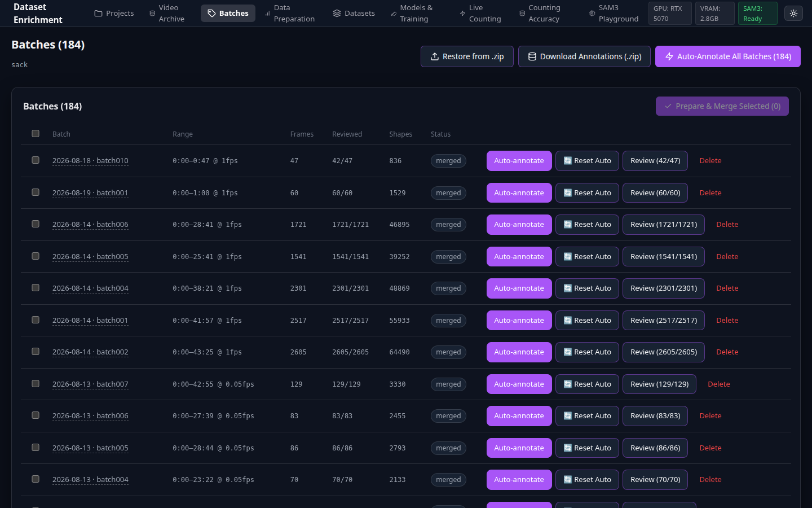Screen dimensions: 812x508
Task: Click Review (42/47) button
Action: pyautogui.click(x=655, y=161)
